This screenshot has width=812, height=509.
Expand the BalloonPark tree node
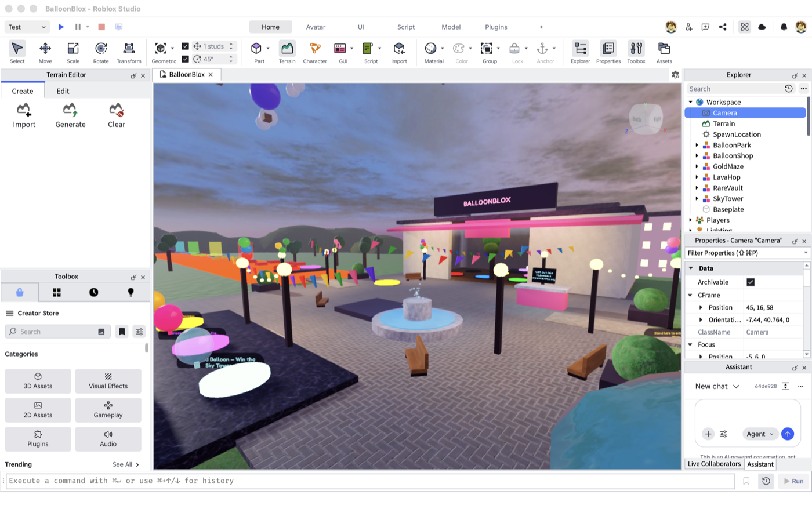[697, 146]
